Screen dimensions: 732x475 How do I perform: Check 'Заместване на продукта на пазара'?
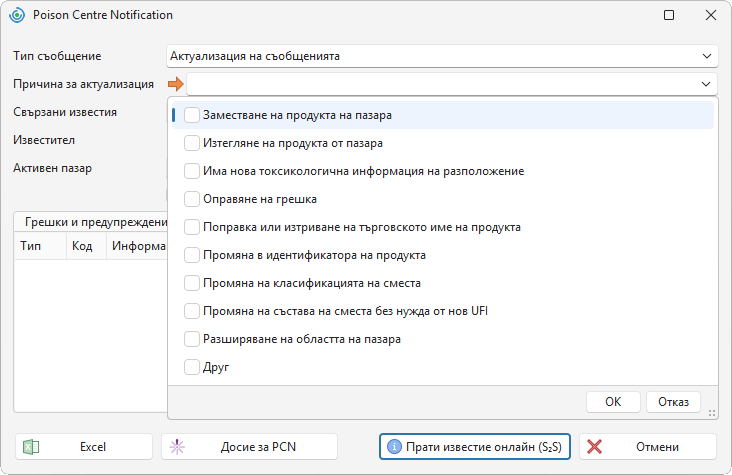[x=192, y=115]
